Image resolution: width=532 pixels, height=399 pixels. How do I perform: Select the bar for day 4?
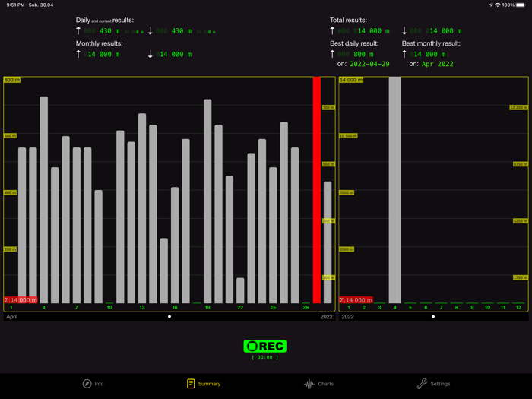point(44,200)
